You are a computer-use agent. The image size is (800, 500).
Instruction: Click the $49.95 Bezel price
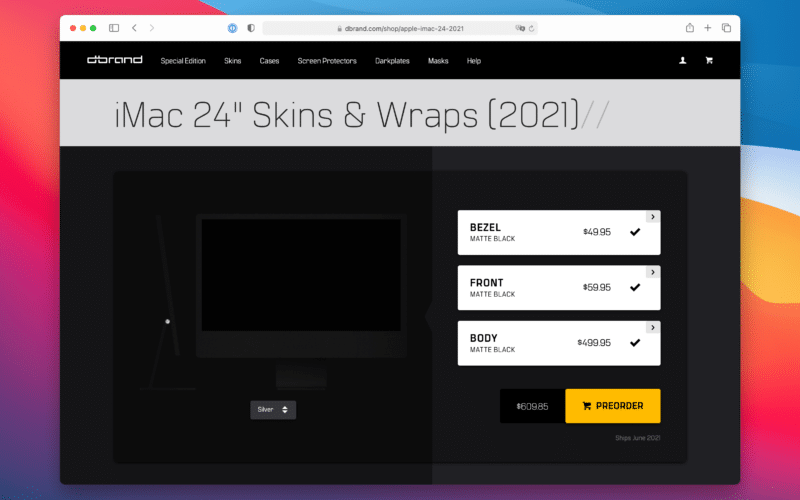click(x=597, y=232)
